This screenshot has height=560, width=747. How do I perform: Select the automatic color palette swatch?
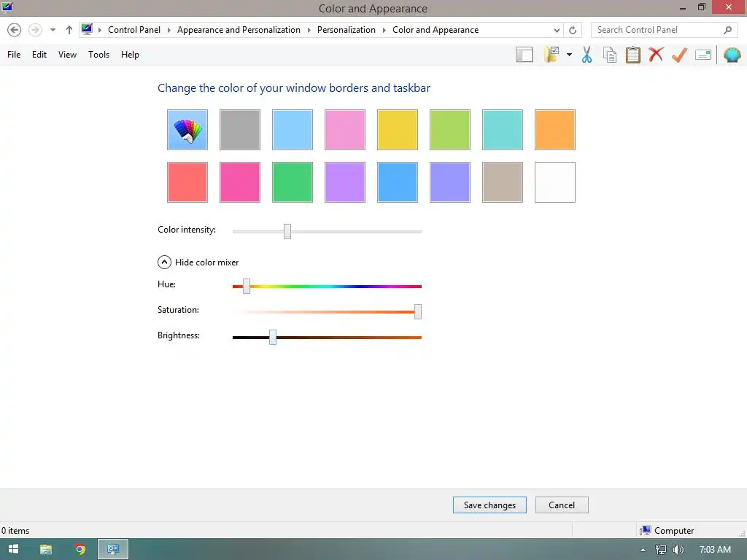pos(187,130)
